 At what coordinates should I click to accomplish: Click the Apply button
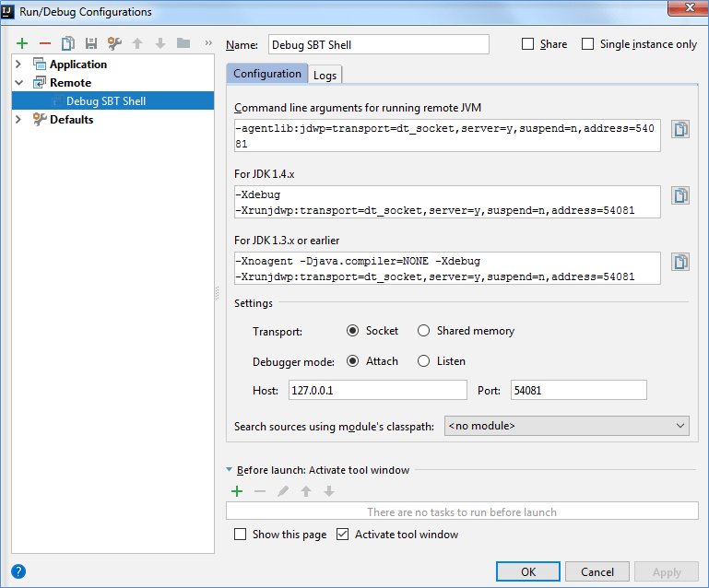pyautogui.click(x=667, y=571)
